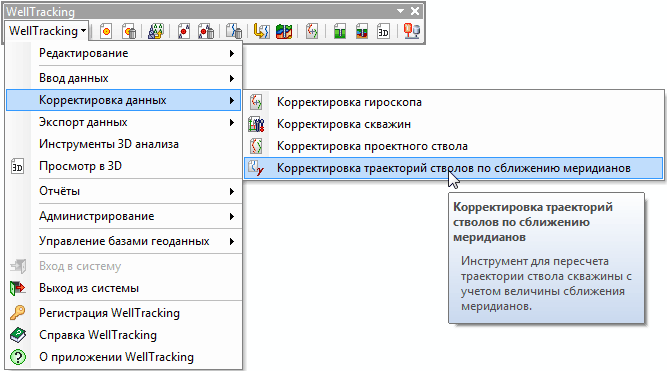Click the key icon for registration
This screenshot has width=667, height=371.
18,313
